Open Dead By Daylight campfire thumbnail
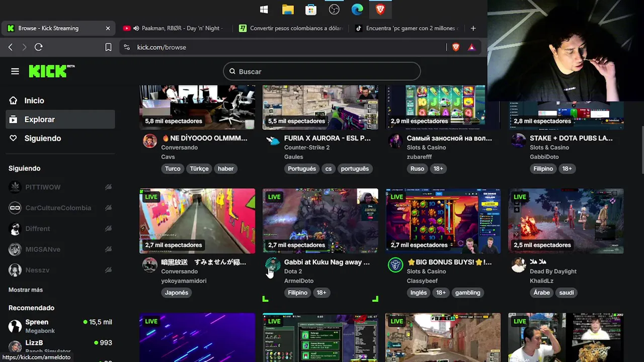Viewport: 644px width, 362px height. 566,221
